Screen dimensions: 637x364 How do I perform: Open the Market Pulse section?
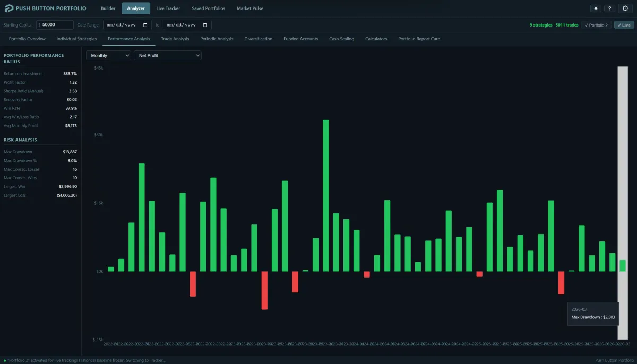(x=249, y=8)
